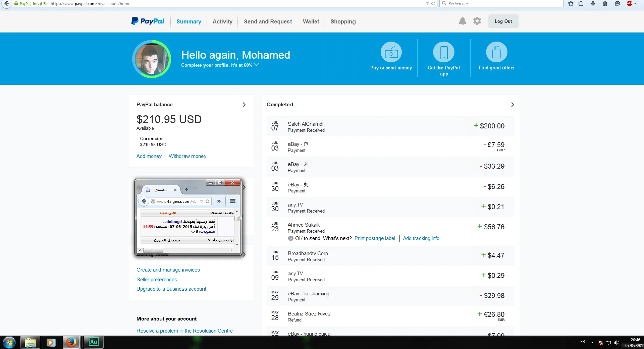Screen dimensions: 644x349
Task: Click Print postage label link
Action: tap(375, 238)
